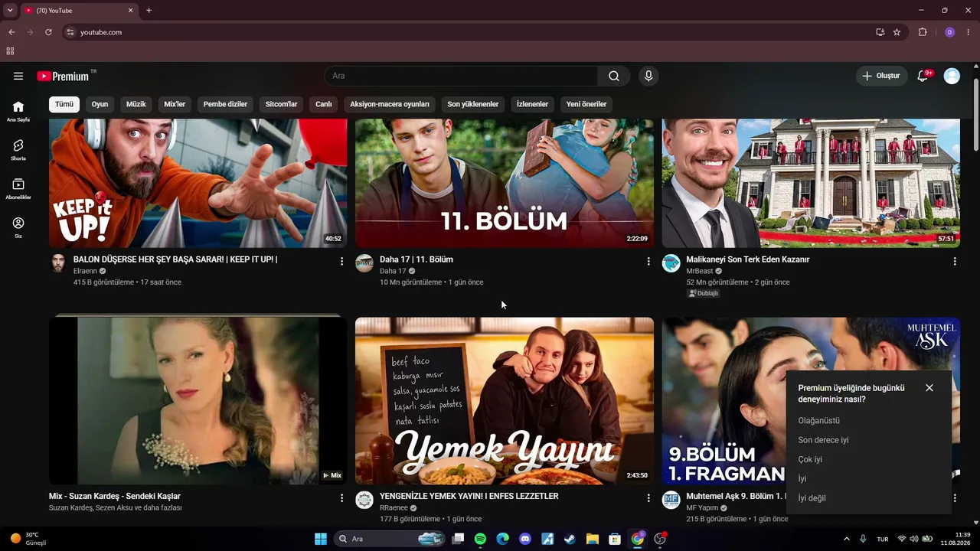Go to Ana Sayfa in the sidebar
980x551 pixels.
18,111
